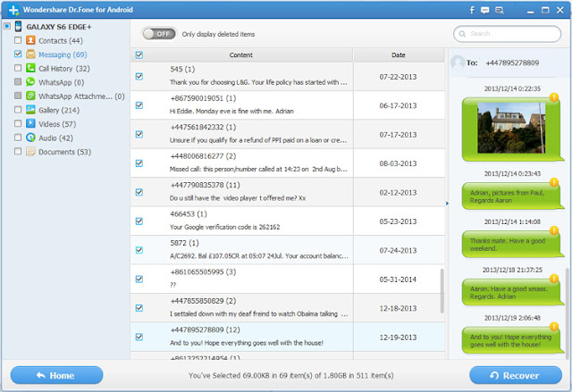
Task: Open the Call History (32) category
Action: tap(64, 69)
